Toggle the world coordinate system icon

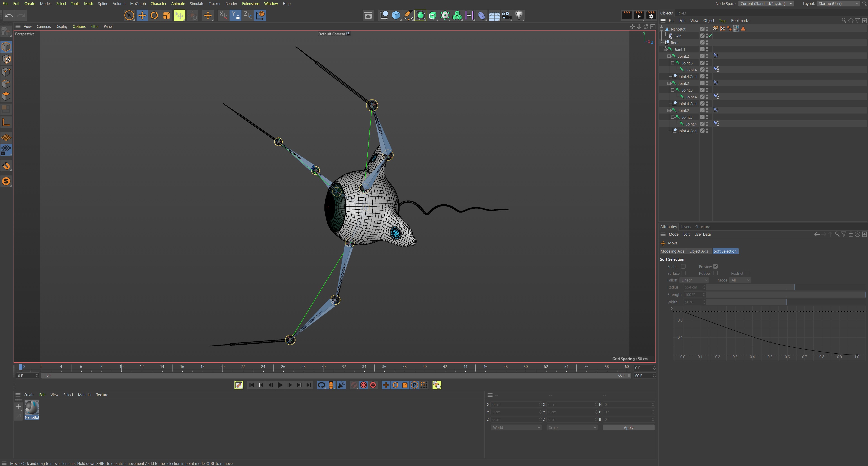point(260,15)
